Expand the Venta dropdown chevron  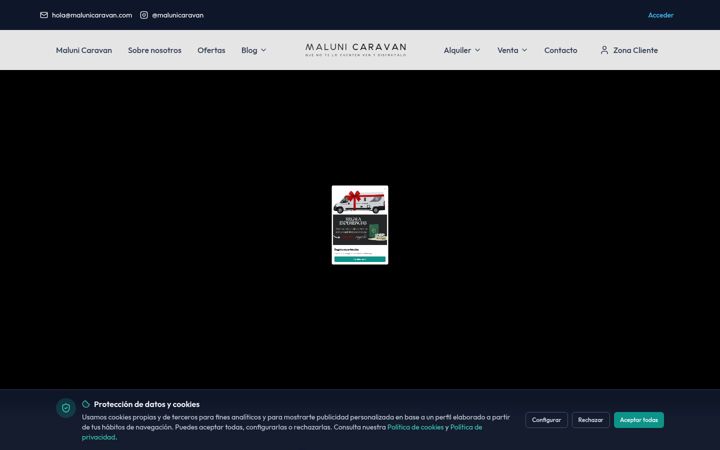click(x=524, y=50)
